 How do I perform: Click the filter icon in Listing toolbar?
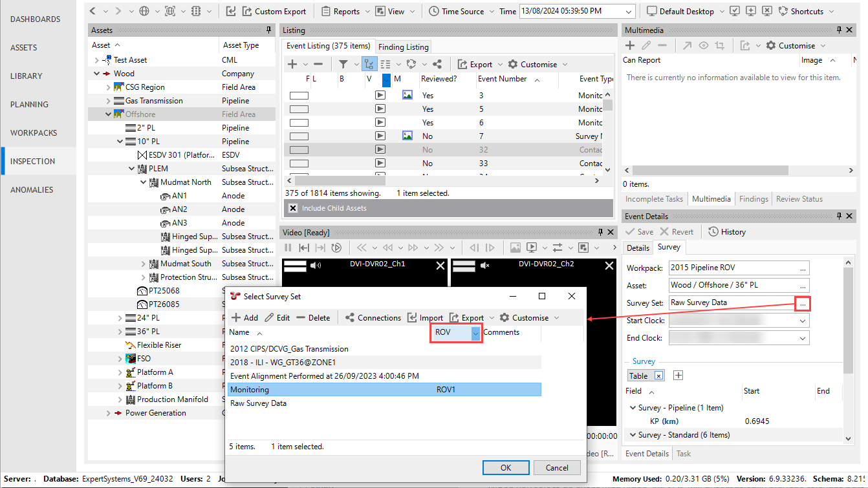point(343,64)
